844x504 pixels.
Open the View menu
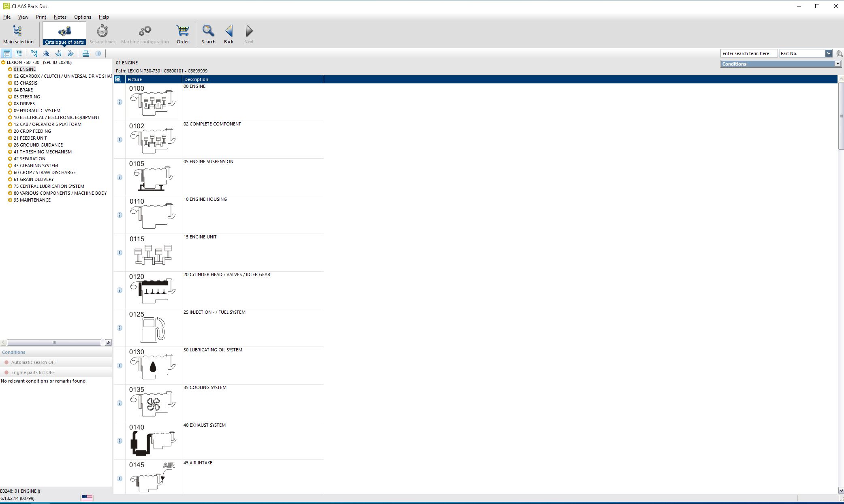pyautogui.click(x=23, y=17)
